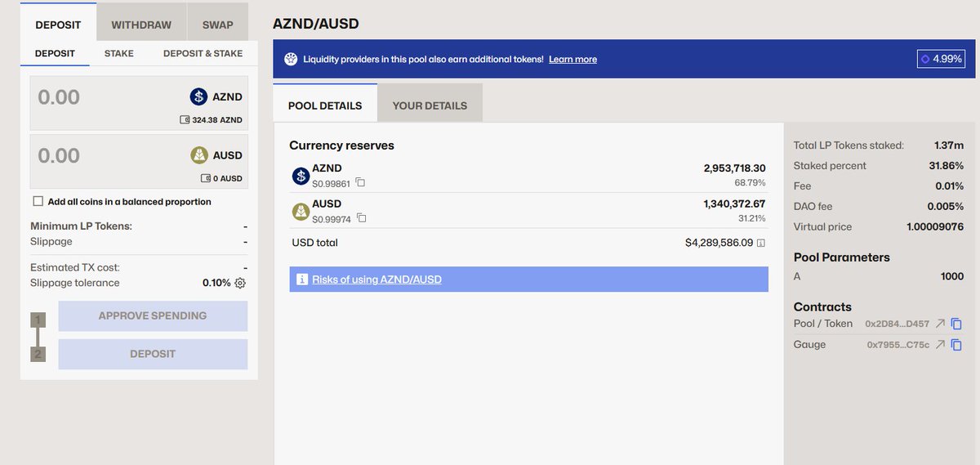The width and height of the screenshot is (980, 465).
Task: Click the AZND token icon in deposit field
Action: pyautogui.click(x=198, y=96)
